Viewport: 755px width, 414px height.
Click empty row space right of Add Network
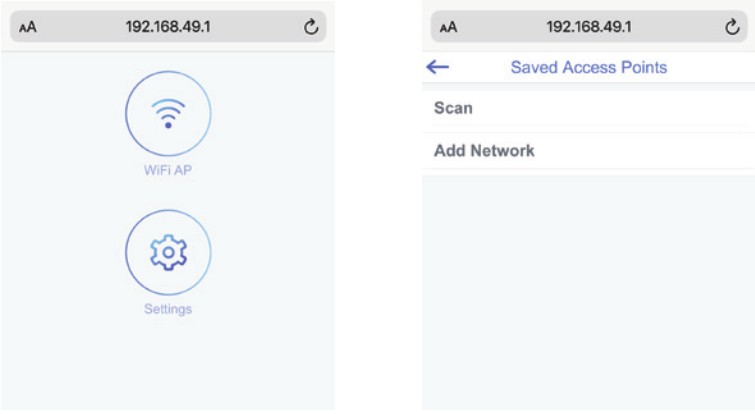pos(650,151)
